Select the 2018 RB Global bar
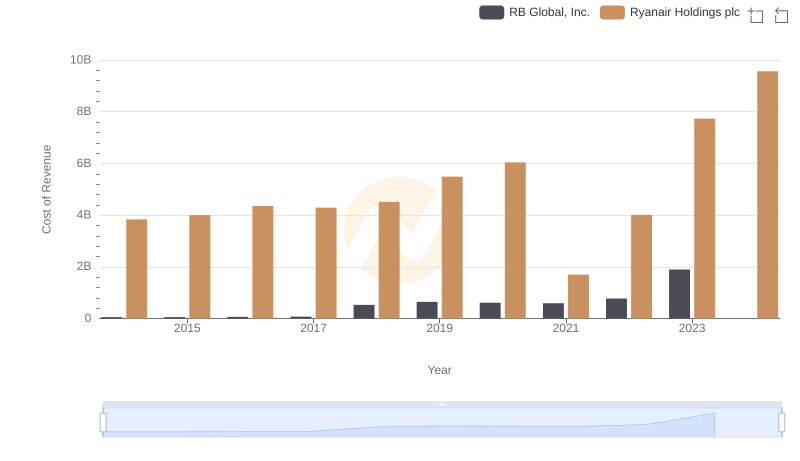This screenshot has height=461, width=800. (x=364, y=312)
